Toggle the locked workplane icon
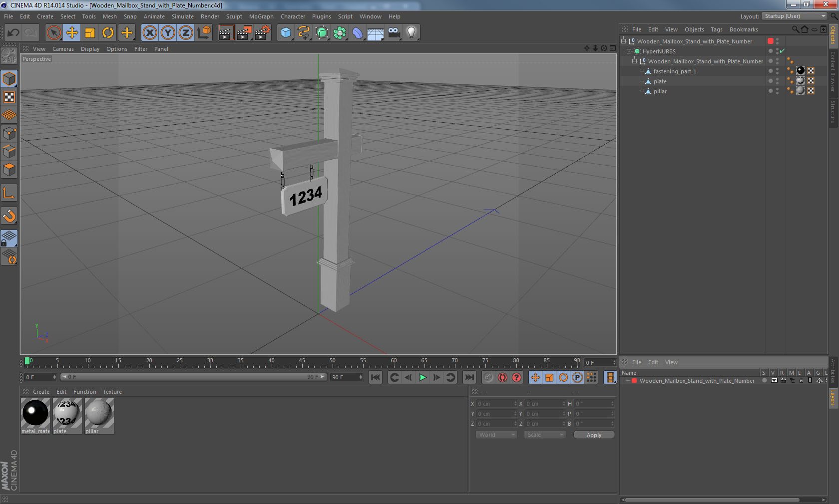This screenshot has width=839, height=504. tap(9, 239)
